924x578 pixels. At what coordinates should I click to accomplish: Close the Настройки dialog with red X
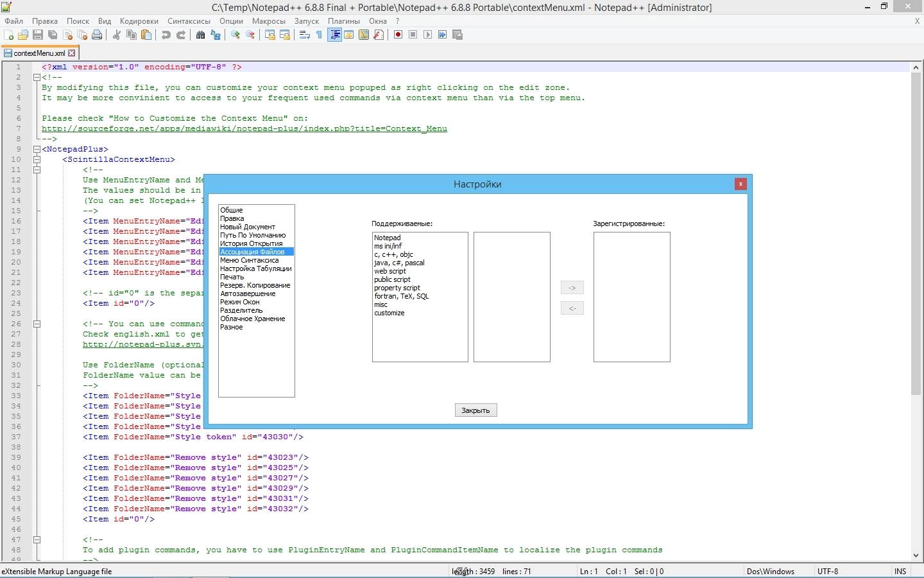[740, 184]
